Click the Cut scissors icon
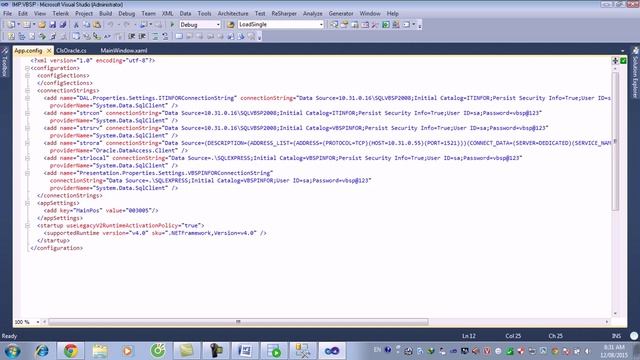Screen dimensions: 640x360 pos(76,24)
